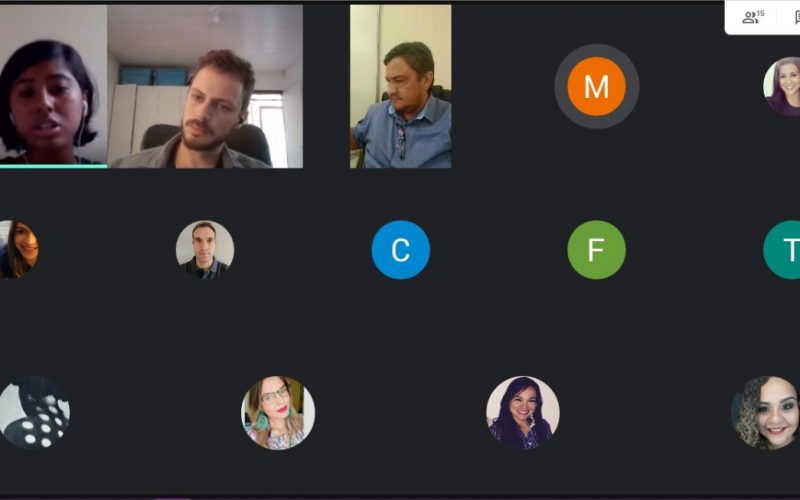
Task: Click the white toolbar panel at top right
Action: [x=762, y=17]
